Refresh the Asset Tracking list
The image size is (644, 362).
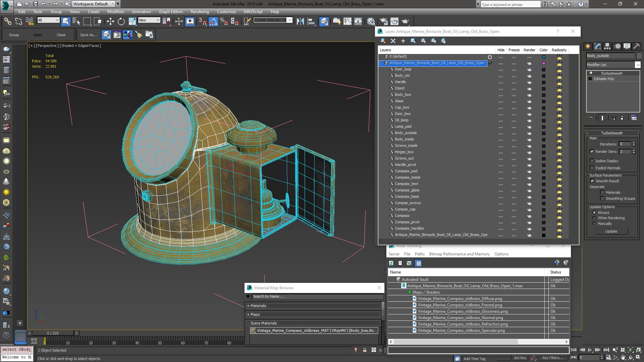(391, 263)
